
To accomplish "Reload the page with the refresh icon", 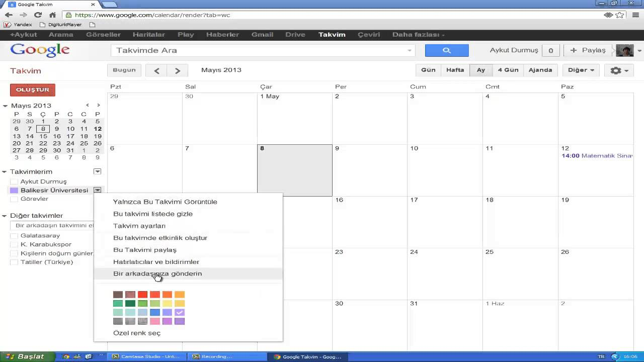I will click(38, 15).
